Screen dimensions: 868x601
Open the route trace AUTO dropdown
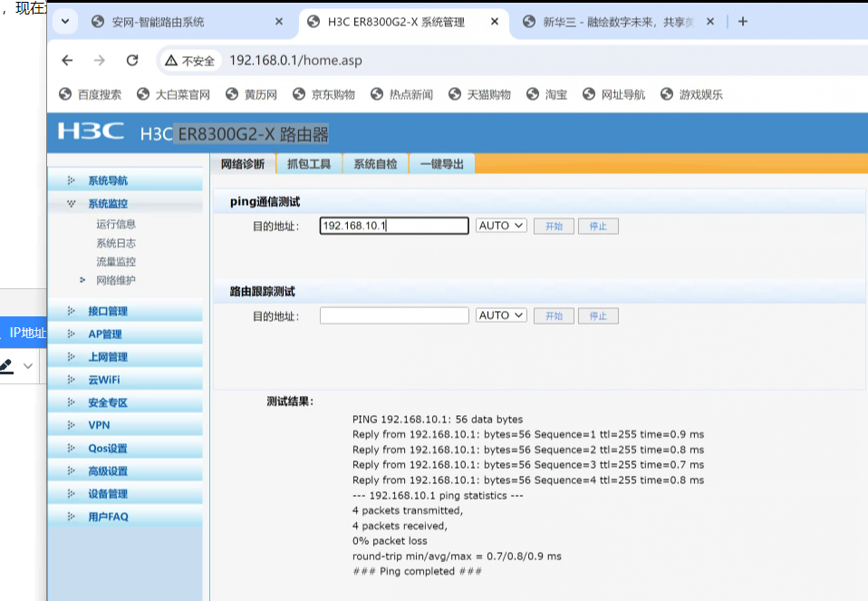[x=501, y=315]
